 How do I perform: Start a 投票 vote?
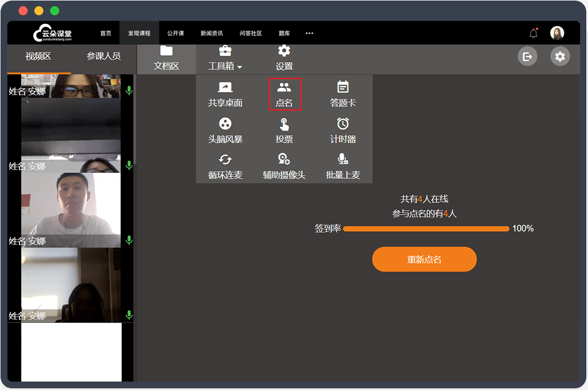(285, 131)
